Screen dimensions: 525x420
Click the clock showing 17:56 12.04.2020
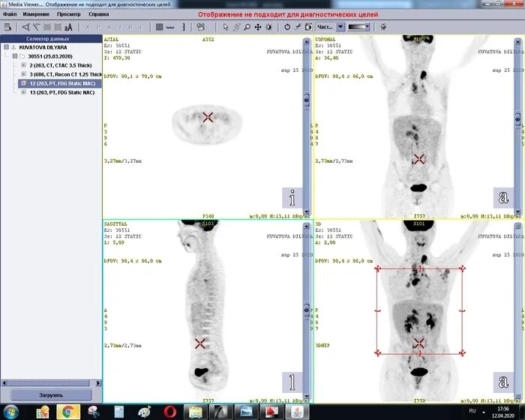[x=503, y=412]
